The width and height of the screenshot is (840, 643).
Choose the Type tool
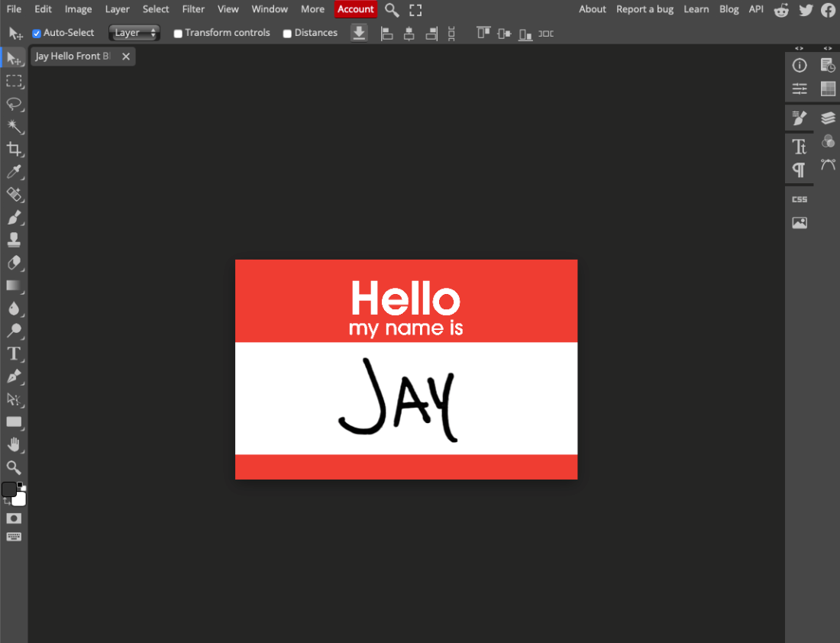point(14,354)
